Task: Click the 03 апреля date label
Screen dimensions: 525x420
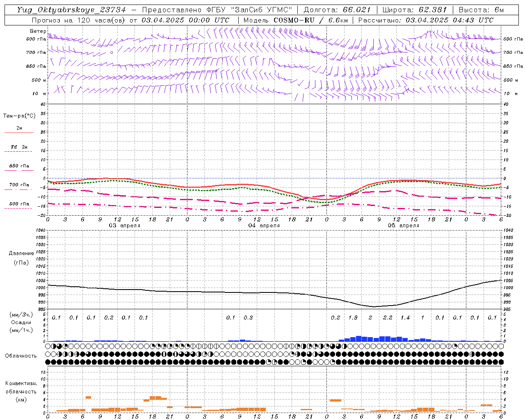Action: pyautogui.click(x=124, y=226)
